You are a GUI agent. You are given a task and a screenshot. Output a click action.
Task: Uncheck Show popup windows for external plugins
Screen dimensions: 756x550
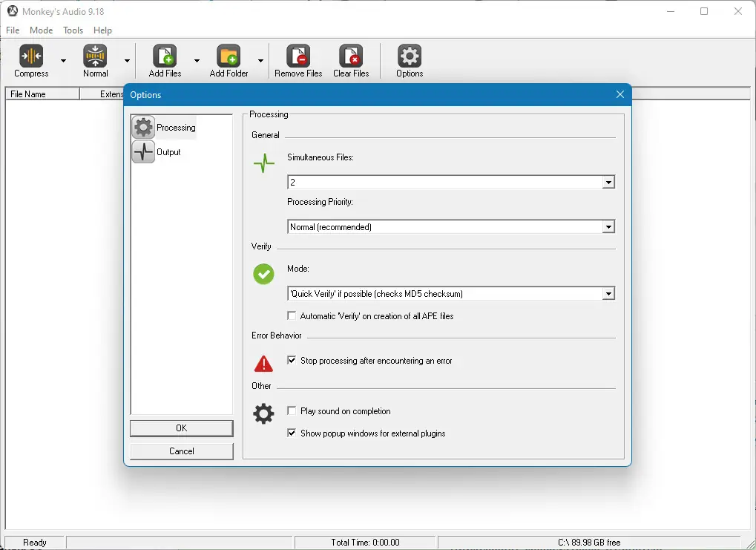[292, 433]
